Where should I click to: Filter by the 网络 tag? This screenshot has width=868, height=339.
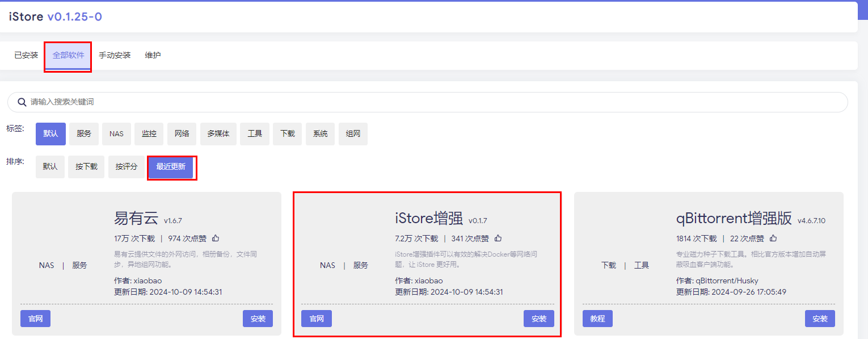pyautogui.click(x=182, y=134)
